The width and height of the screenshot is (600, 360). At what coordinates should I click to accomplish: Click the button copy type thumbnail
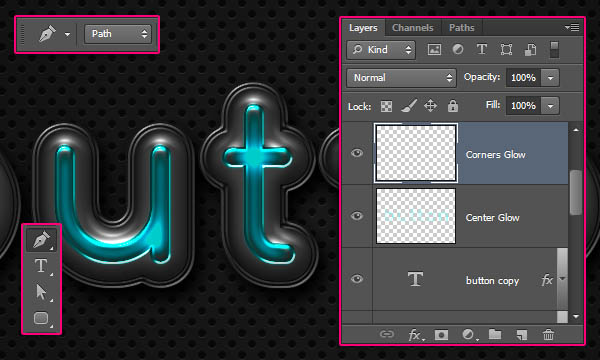click(416, 279)
